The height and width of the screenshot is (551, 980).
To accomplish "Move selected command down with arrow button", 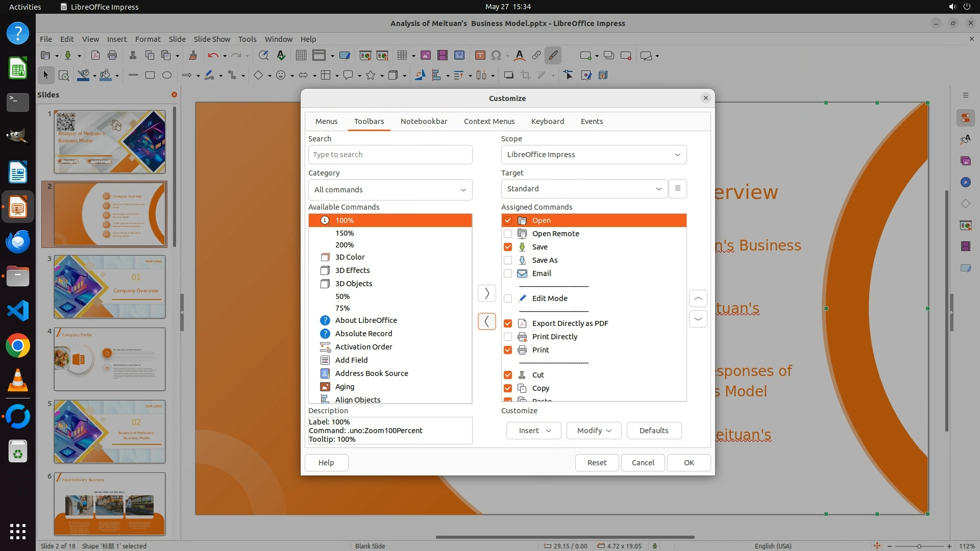I will coord(698,319).
